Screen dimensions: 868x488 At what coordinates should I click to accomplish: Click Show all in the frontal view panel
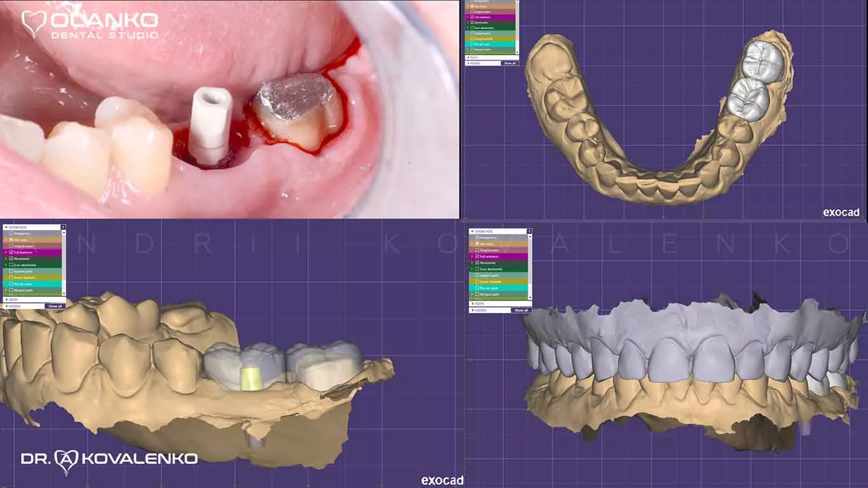[x=522, y=310]
